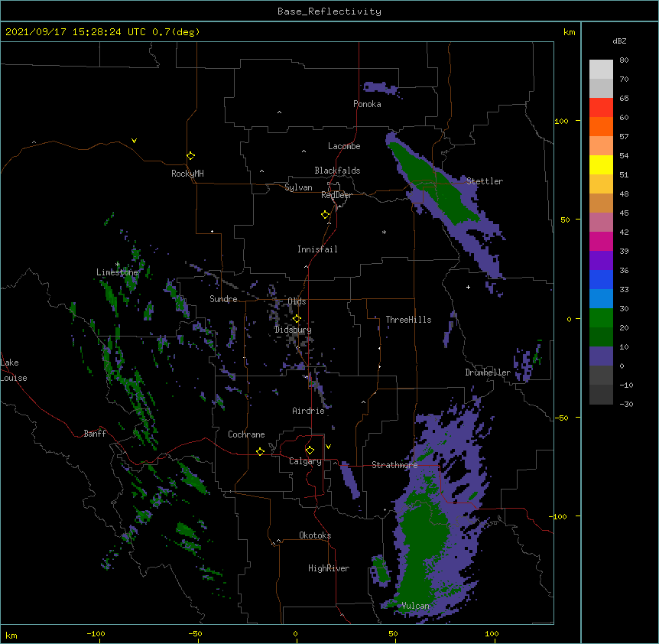Select the yellow diamond marker between Olds and Didsbury

(297, 318)
